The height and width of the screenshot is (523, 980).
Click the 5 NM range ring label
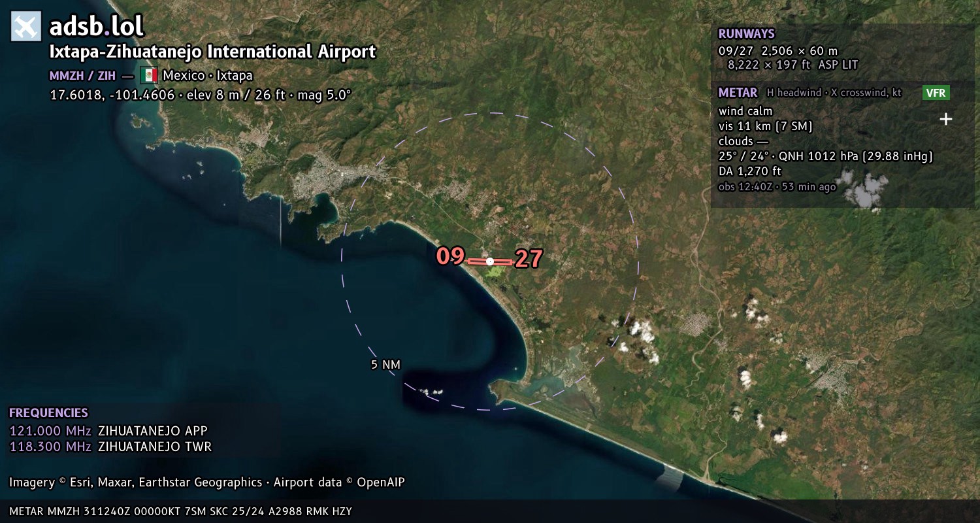click(x=385, y=365)
